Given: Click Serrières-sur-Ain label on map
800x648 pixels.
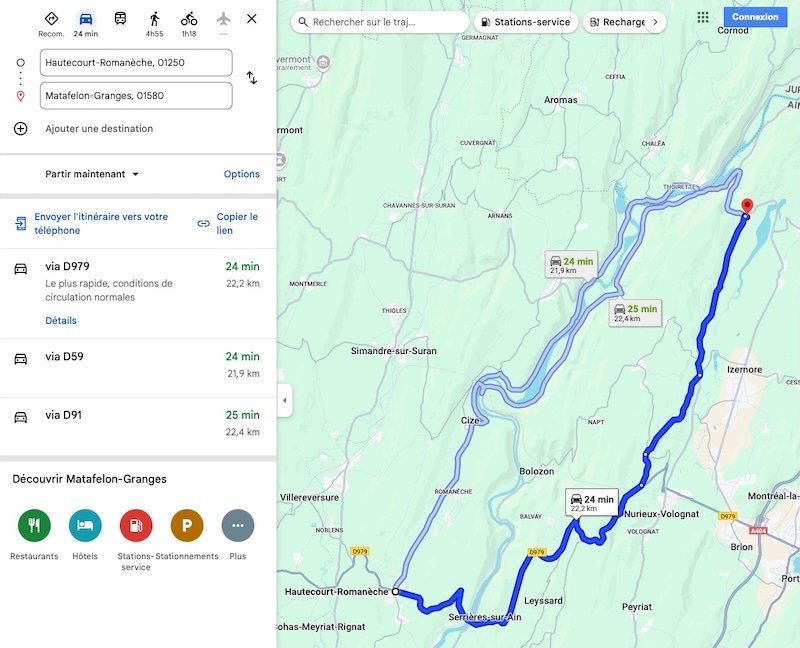Looking at the screenshot, I should (485, 617).
